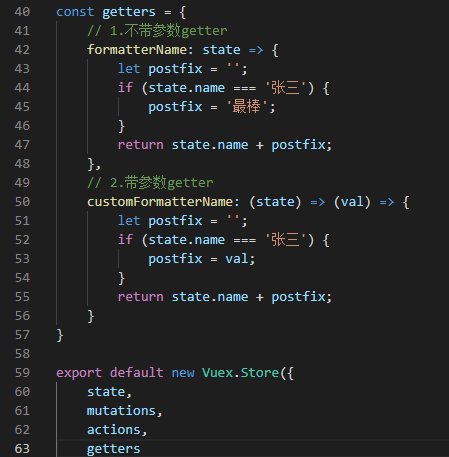449x457 pixels.
Task: Click the actions entry on line 62
Action: 113,430
